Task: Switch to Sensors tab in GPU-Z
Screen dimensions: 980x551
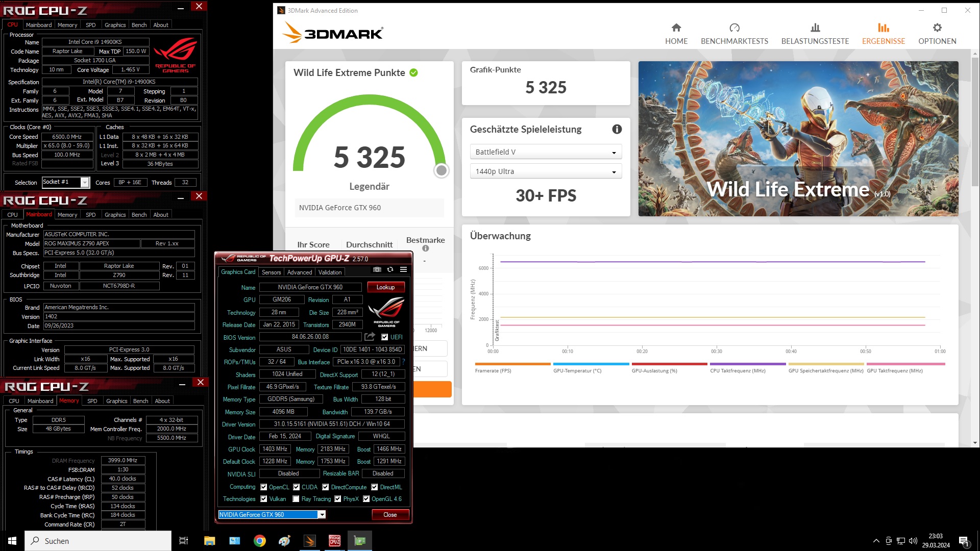Action: coord(271,272)
